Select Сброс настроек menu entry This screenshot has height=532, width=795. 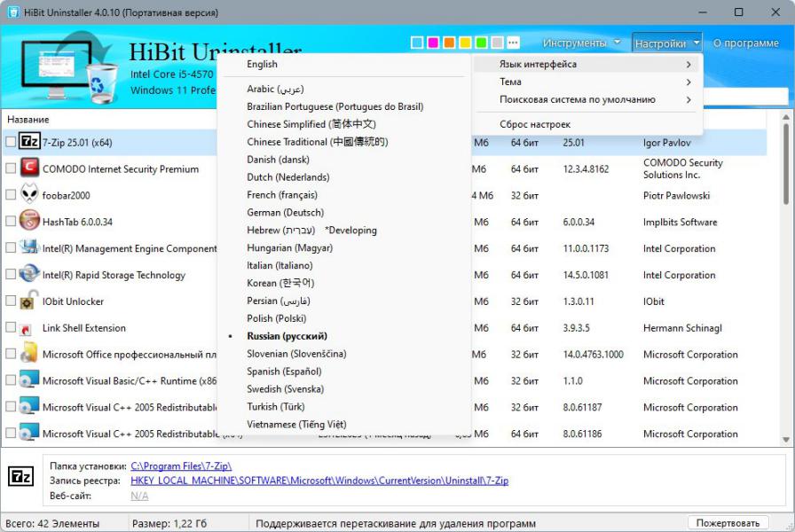tap(535, 125)
